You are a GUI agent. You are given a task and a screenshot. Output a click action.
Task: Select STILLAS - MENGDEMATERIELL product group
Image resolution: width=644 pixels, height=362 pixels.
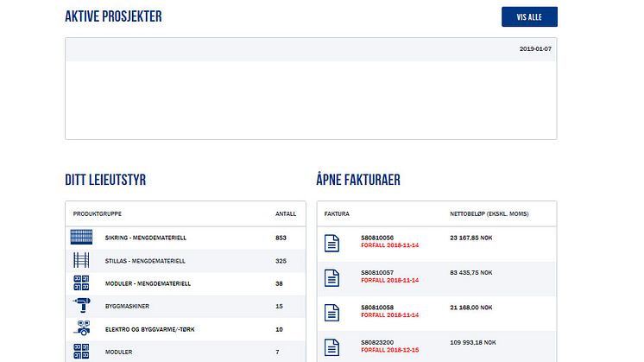(x=145, y=261)
